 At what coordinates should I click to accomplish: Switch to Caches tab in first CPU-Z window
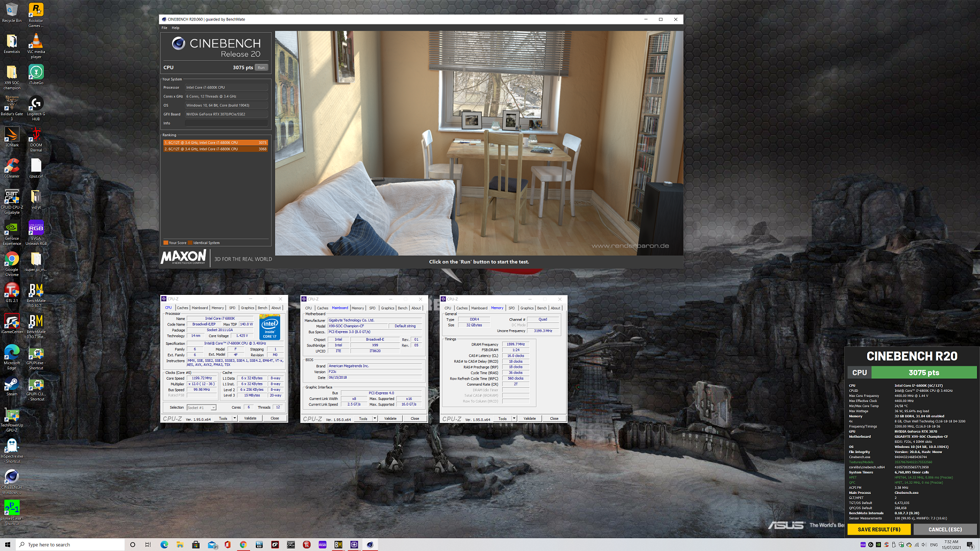(183, 308)
